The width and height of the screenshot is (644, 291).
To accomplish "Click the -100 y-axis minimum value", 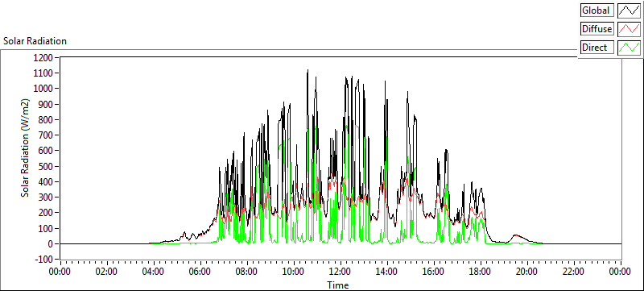I will click(x=45, y=260).
